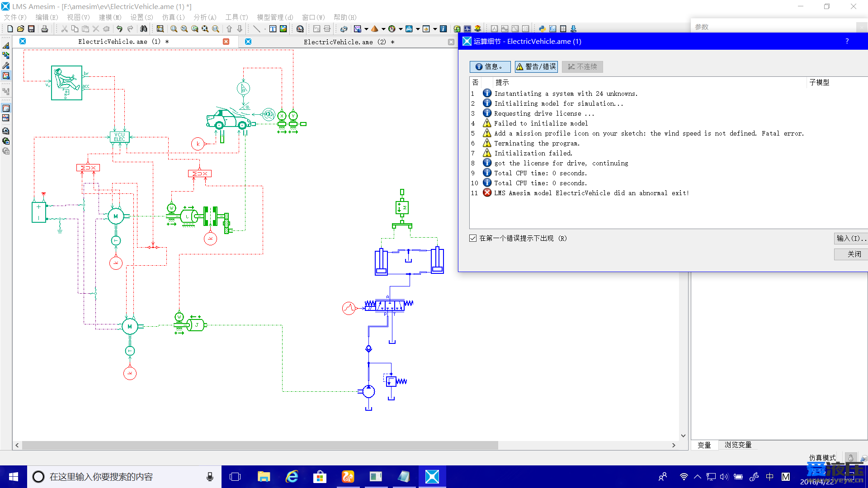Screen dimensions: 868x488
Task: Switch to Submodel mode in sidebar
Action: [6, 56]
